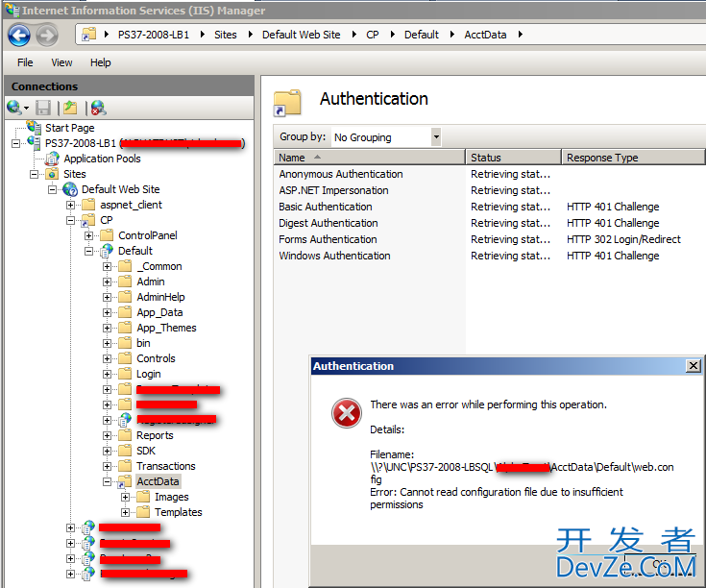The image size is (706, 588).
Task: Close the Authentication error dialog
Action: (x=694, y=366)
